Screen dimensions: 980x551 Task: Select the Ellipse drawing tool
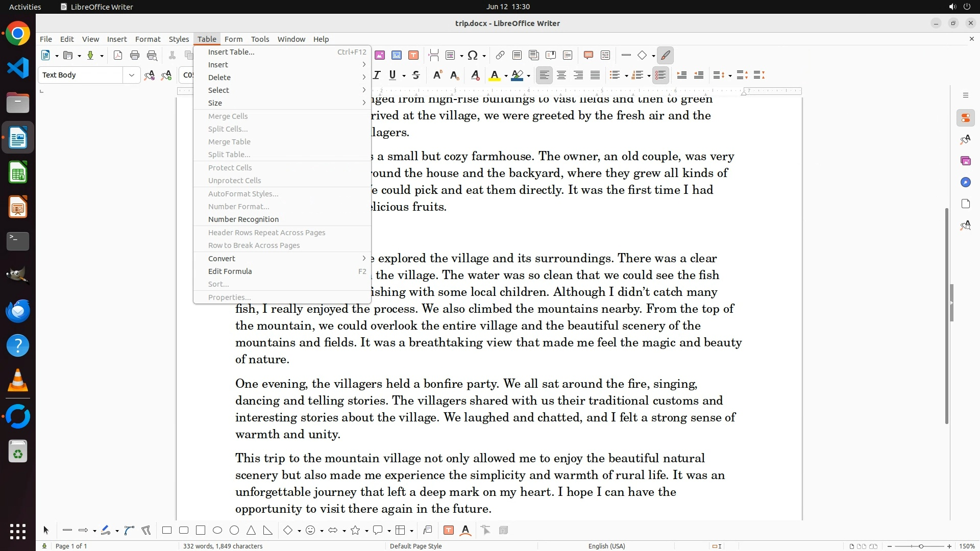pos(217,530)
